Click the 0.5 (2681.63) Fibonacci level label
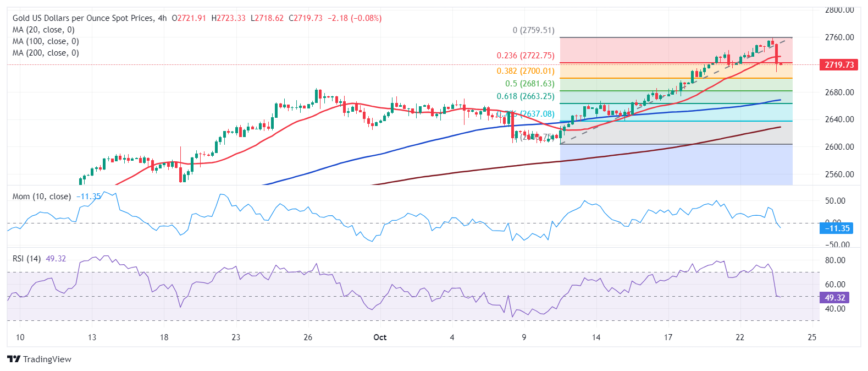 tap(530, 84)
